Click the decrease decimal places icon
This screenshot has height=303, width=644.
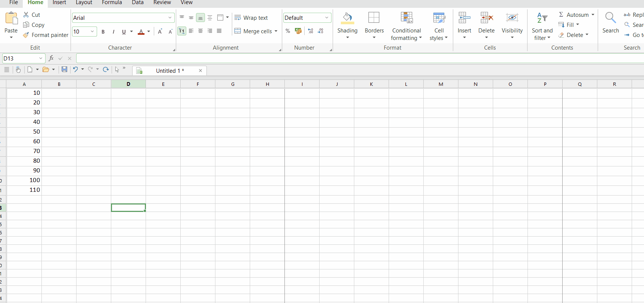[321, 31]
